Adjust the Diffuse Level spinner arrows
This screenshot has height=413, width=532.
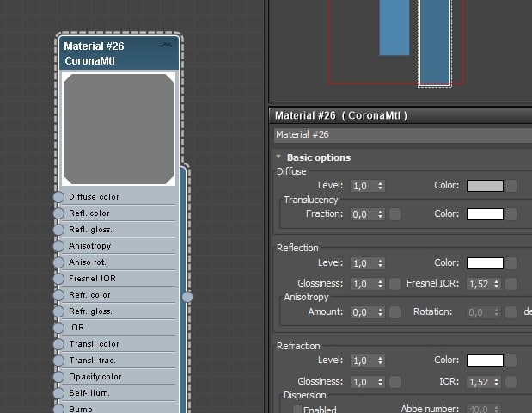381,186
